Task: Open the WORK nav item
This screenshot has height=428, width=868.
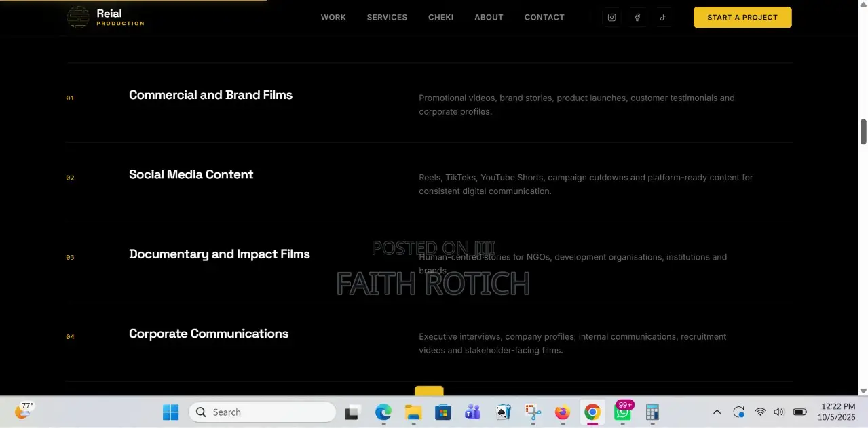Action: coord(333,17)
